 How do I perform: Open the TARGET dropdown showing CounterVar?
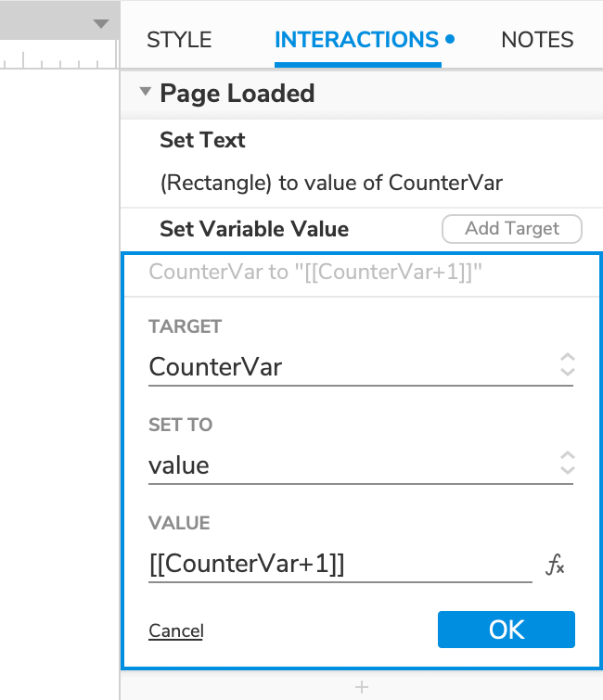tap(353, 367)
